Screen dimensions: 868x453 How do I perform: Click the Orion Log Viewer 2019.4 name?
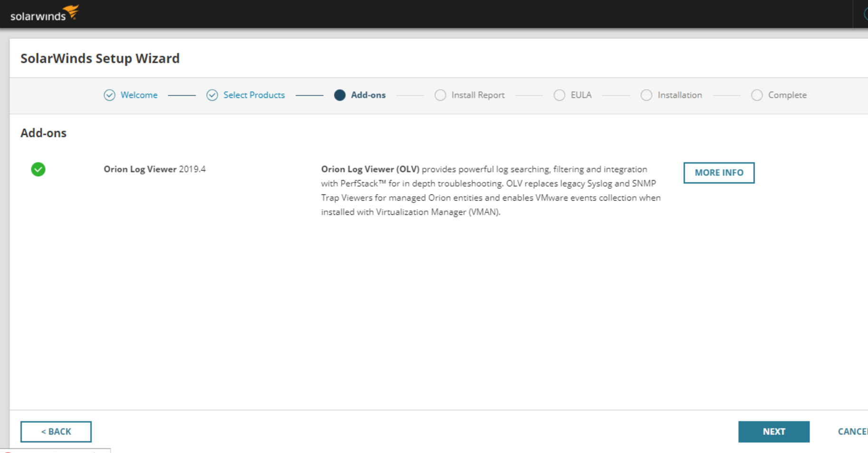click(x=154, y=169)
